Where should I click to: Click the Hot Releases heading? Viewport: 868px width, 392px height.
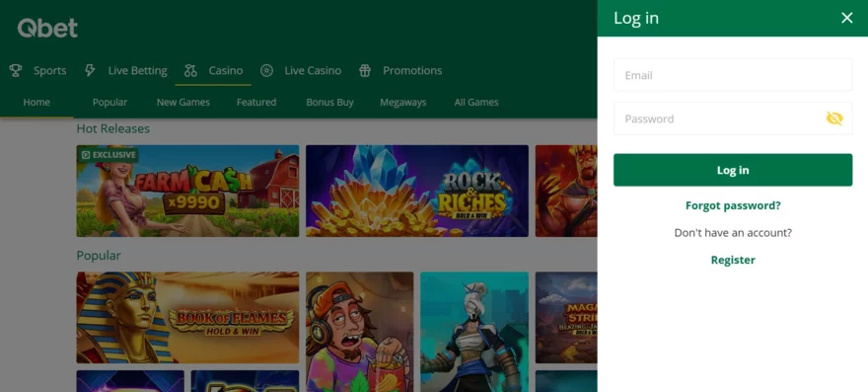(112, 128)
